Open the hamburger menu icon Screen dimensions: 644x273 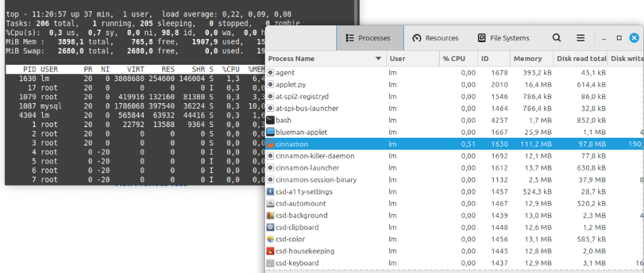point(580,38)
